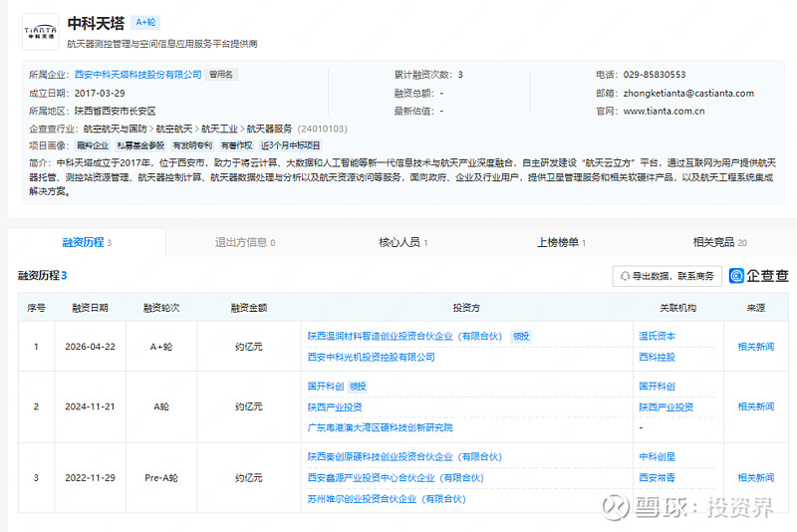Open the 中科创星 institution link
The height and width of the screenshot is (532, 797).
[x=657, y=457]
